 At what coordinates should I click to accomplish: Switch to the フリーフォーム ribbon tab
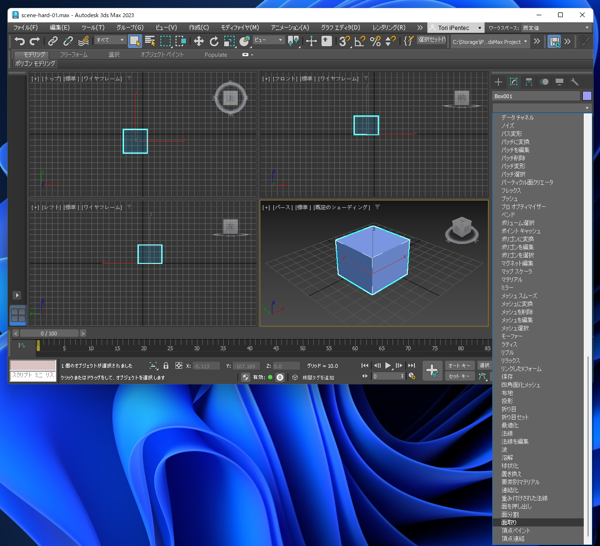tap(74, 55)
